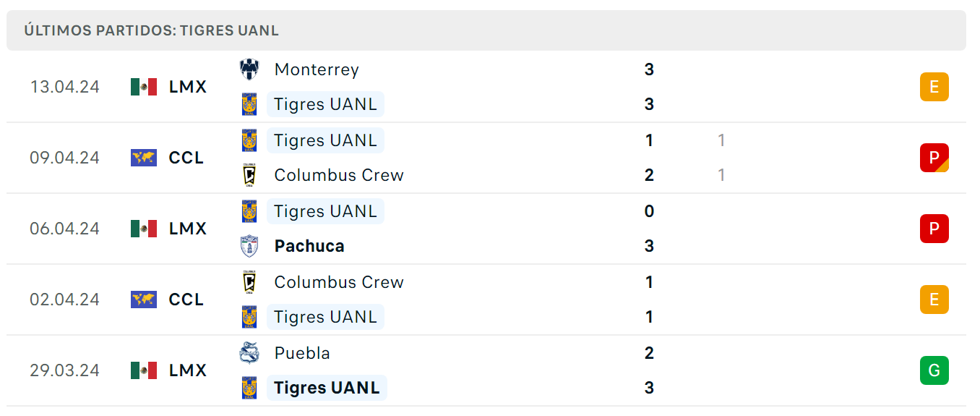Select CCL competition label for 02.04.24
The image size is (980, 416).
(x=186, y=300)
